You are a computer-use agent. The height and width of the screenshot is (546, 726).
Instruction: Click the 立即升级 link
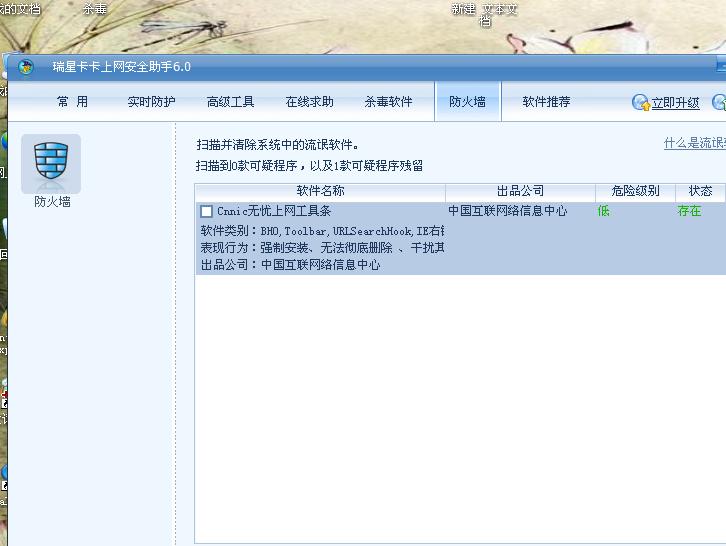click(676, 103)
